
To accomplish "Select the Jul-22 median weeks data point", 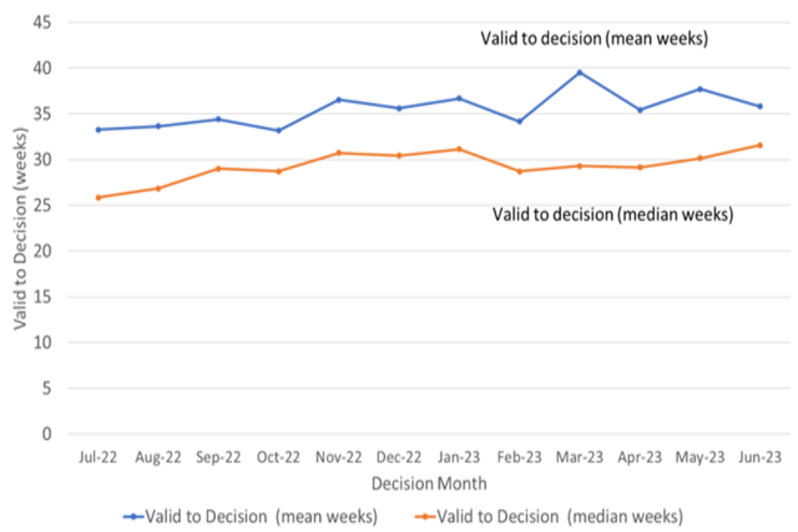I will [98, 197].
